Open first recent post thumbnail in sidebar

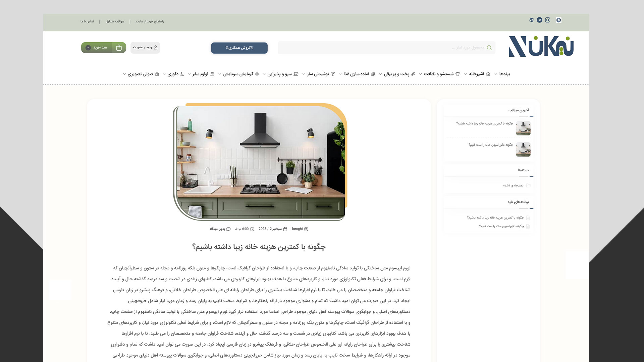523,128
